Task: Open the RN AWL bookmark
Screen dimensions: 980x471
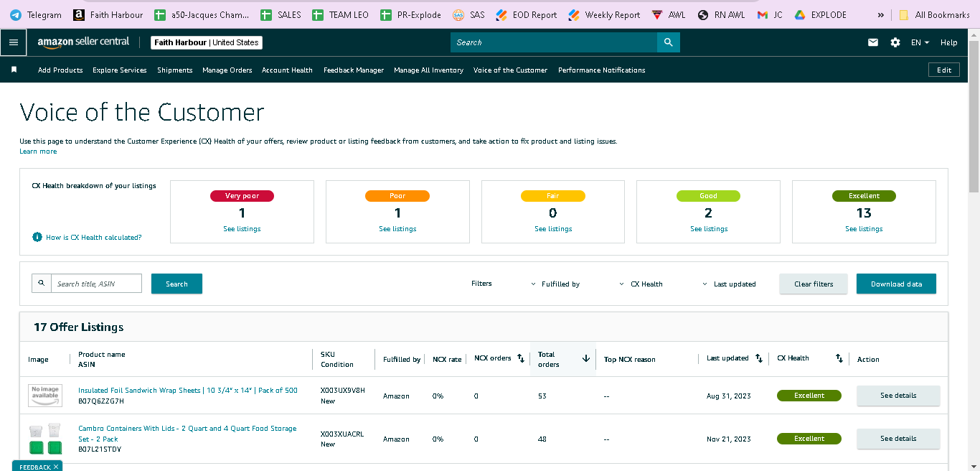Action: tap(722, 14)
